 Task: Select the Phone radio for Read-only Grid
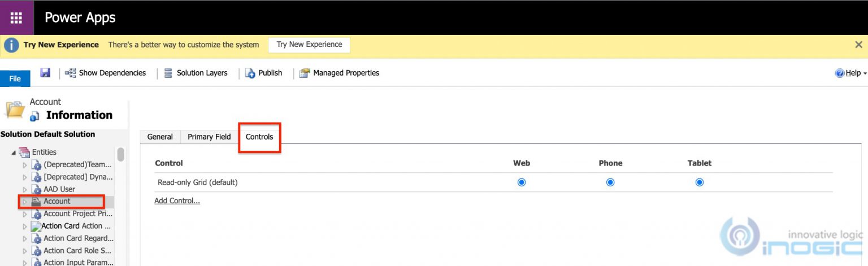click(610, 182)
